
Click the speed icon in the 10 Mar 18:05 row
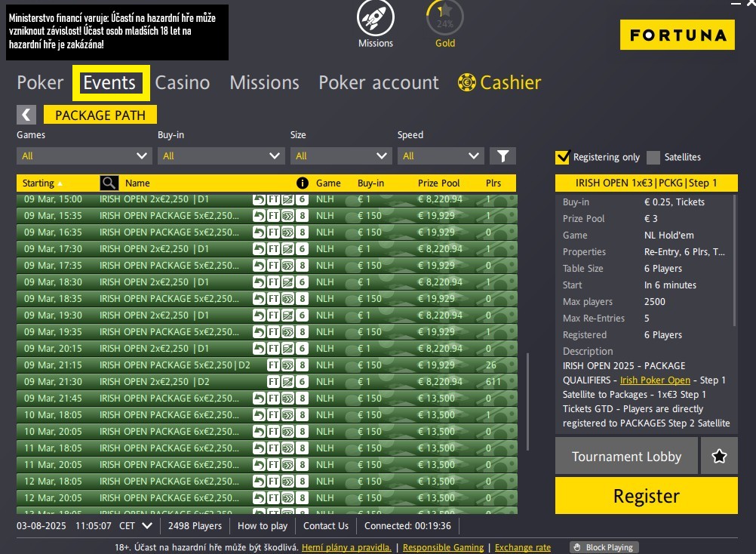288,414
